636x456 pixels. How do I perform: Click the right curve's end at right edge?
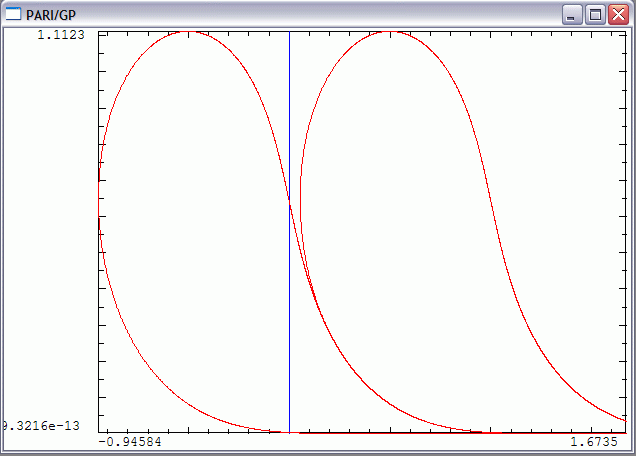click(x=624, y=420)
